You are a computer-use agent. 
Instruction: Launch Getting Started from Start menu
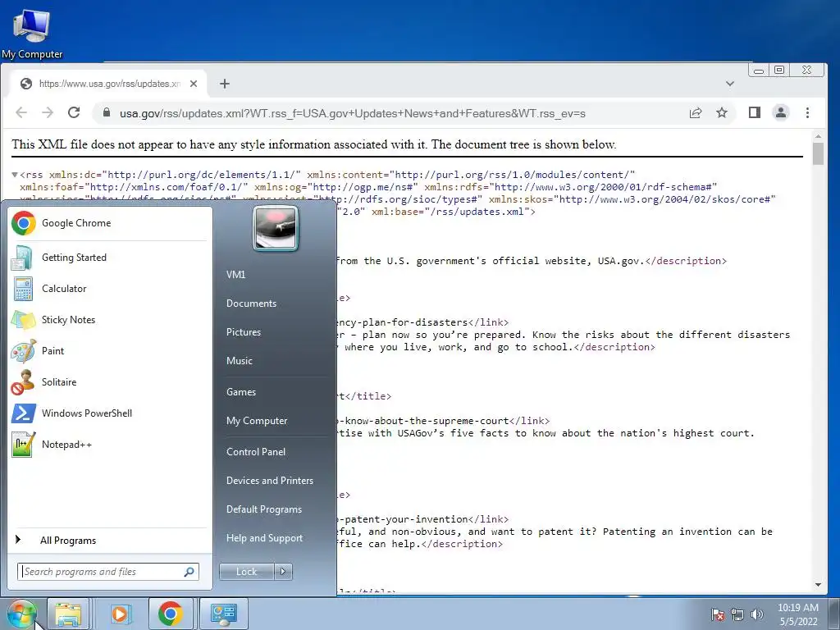[x=109, y=258]
